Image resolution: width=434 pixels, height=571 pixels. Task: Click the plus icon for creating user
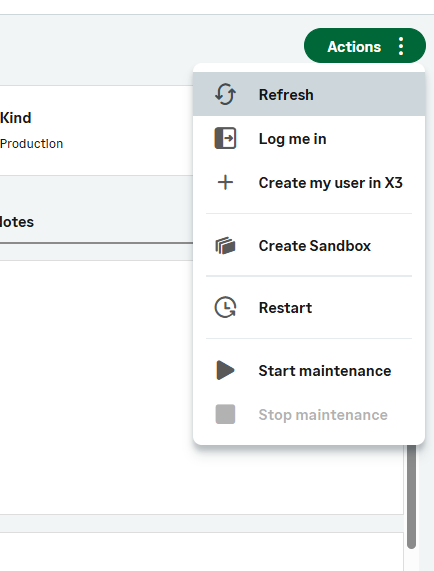click(x=225, y=182)
